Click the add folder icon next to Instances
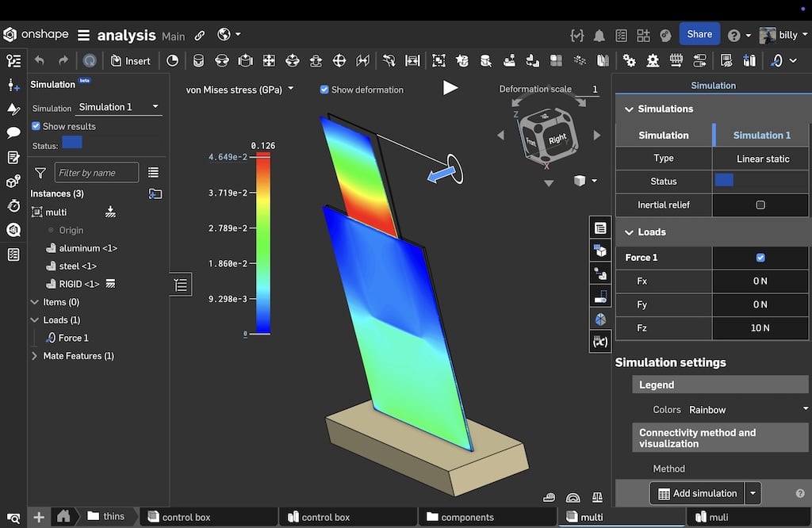This screenshot has height=528, width=812. tap(155, 194)
